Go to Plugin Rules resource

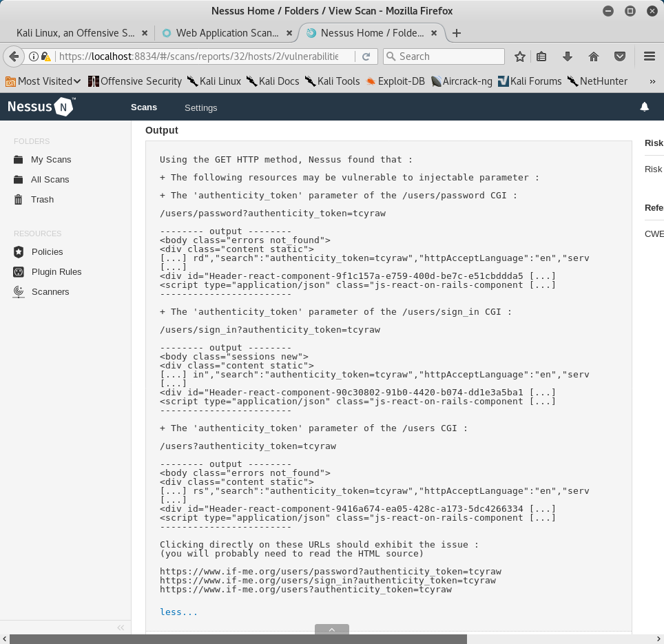pyautogui.click(x=56, y=272)
